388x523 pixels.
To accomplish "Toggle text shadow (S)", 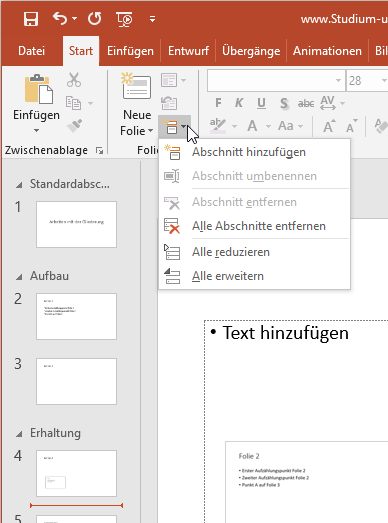I will point(284,103).
